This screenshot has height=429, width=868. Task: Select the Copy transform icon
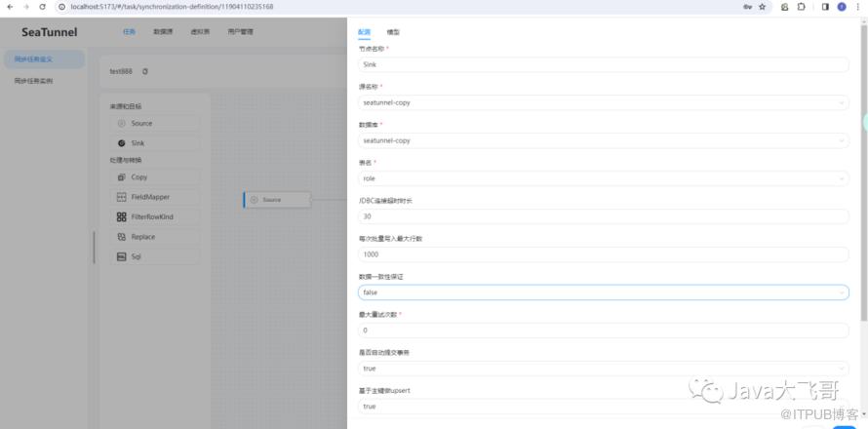click(122, 177)
